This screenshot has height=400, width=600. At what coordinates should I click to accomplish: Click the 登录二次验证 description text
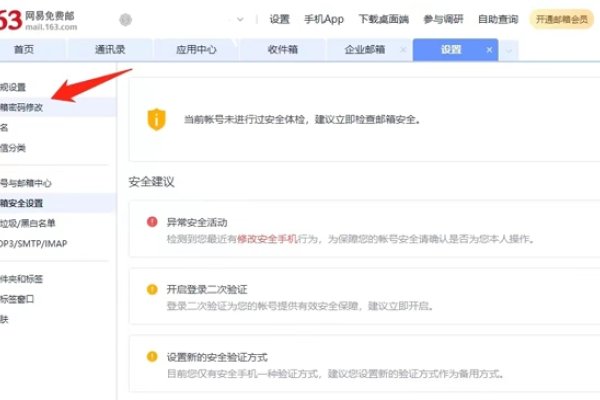[300, 306]
